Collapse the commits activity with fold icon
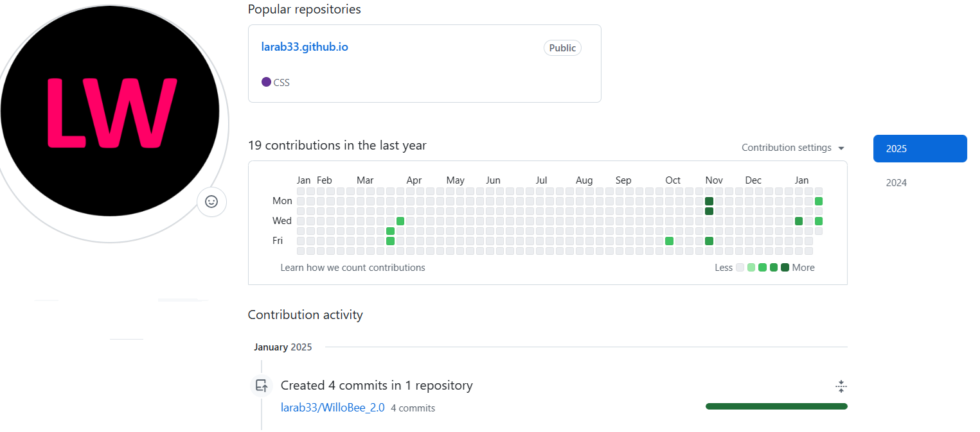The width and height of the screenshot is (980, 432). point(841,386)
